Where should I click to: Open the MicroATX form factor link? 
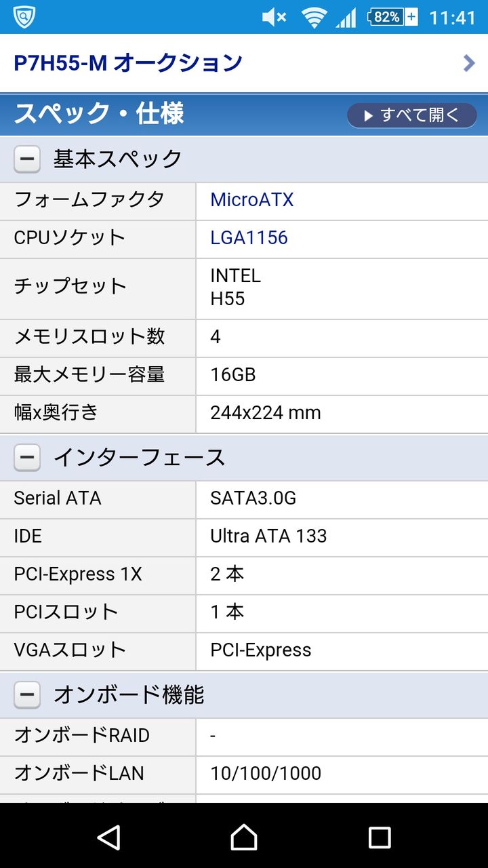[252, 200]
